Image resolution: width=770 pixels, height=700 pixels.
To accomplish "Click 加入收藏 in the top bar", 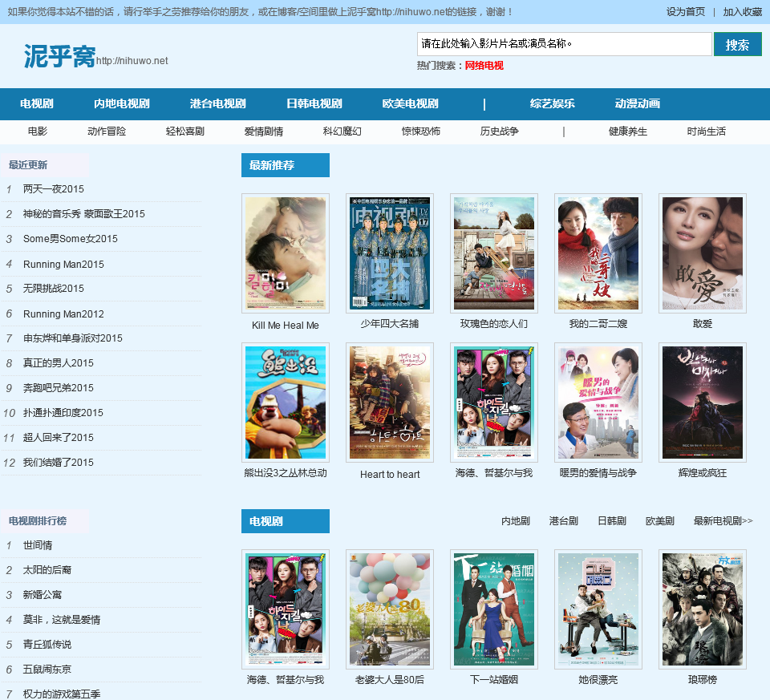I will click(x=742, y=12).
